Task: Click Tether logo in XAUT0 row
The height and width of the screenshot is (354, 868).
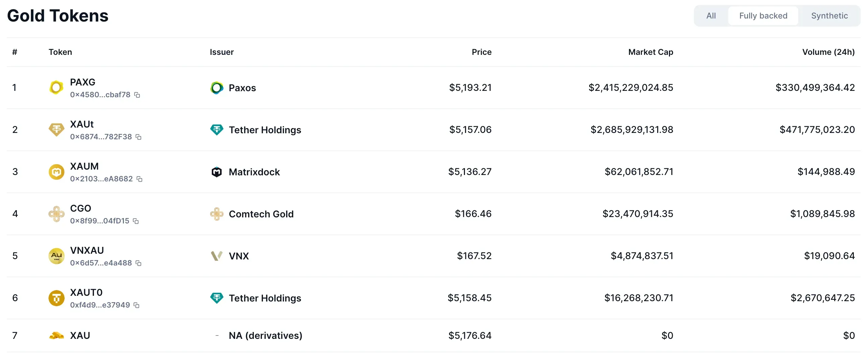Action: point(216,298)
